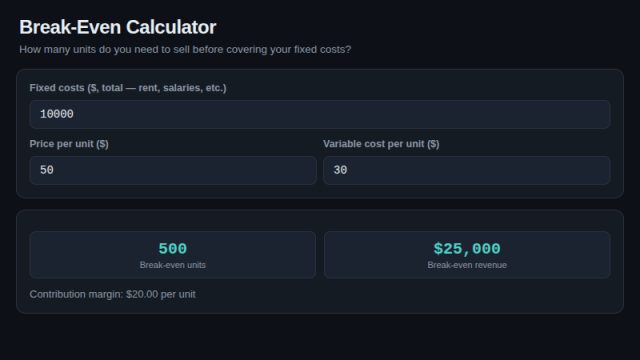
Task: Click the Contribution margin $20.00 line
Action: tap(112, 294)
